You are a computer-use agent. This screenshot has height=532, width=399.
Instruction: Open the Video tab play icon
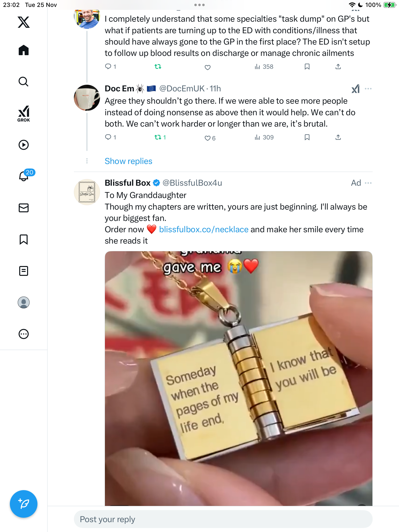tap(24, 145)
